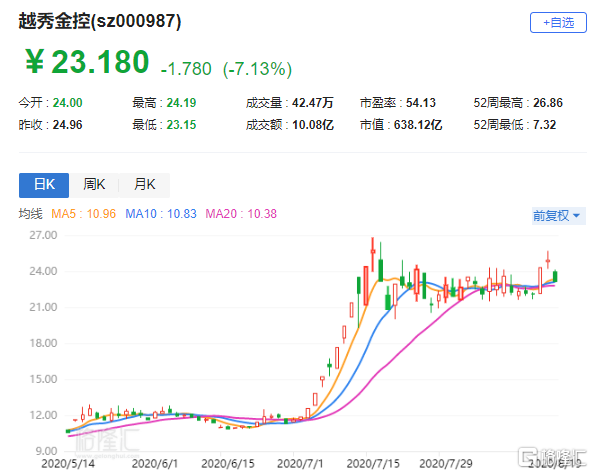The image size is (593, 474).
Task: Click the 最高 value 24.19
Action: (182, 103)
